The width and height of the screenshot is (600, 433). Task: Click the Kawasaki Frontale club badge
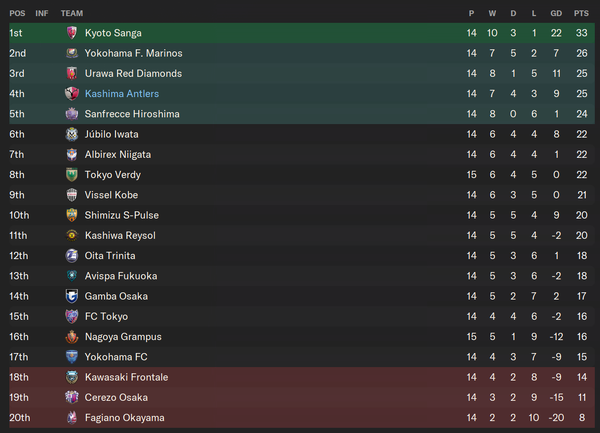(x=72, y=377)
